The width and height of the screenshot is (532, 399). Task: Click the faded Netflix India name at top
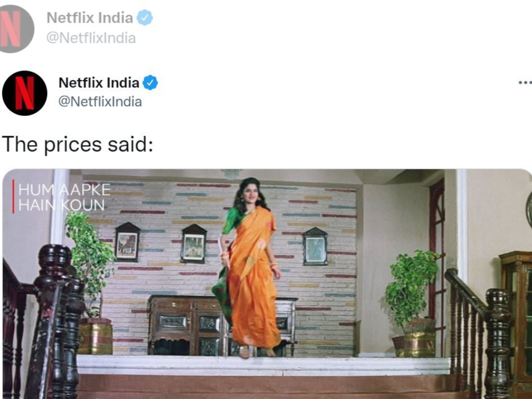90,18
